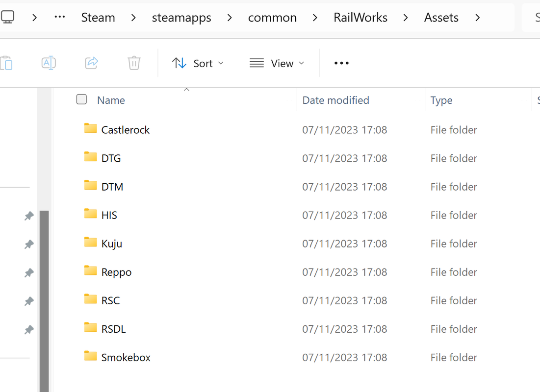The image size is (540, 392).
Task: Expand the chevron after common breadcrumb
Action: 315,17
